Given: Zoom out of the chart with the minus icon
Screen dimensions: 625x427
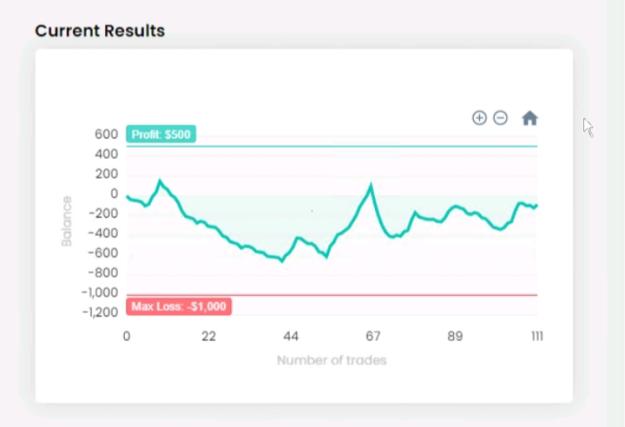Looking at the screenshot, I should 501,118.
